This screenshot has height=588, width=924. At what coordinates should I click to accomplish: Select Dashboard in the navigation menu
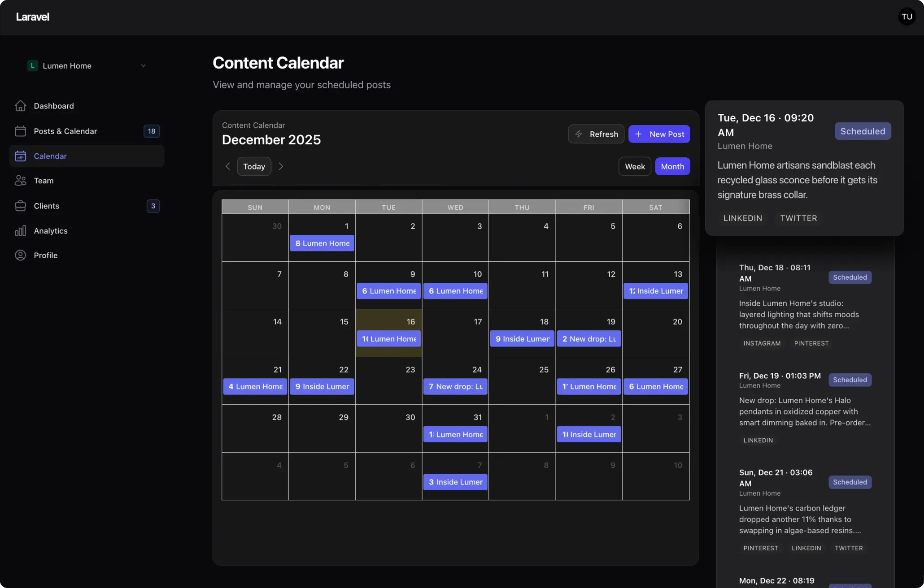[54, 106]
